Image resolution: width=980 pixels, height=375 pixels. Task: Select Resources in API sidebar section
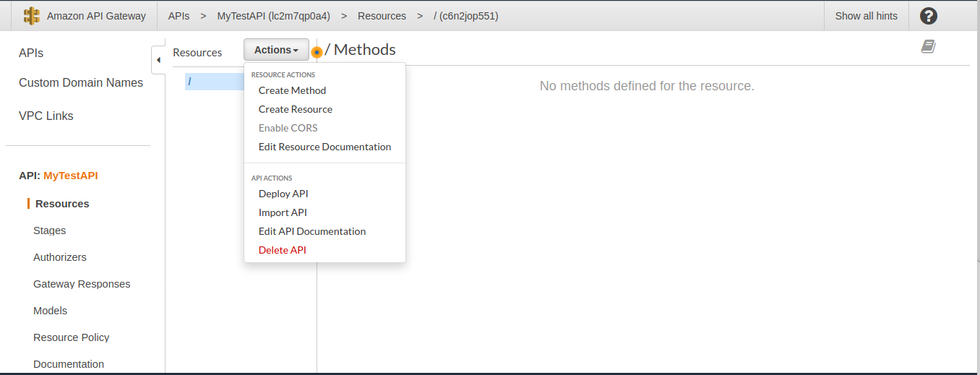[x=62, y=204]
